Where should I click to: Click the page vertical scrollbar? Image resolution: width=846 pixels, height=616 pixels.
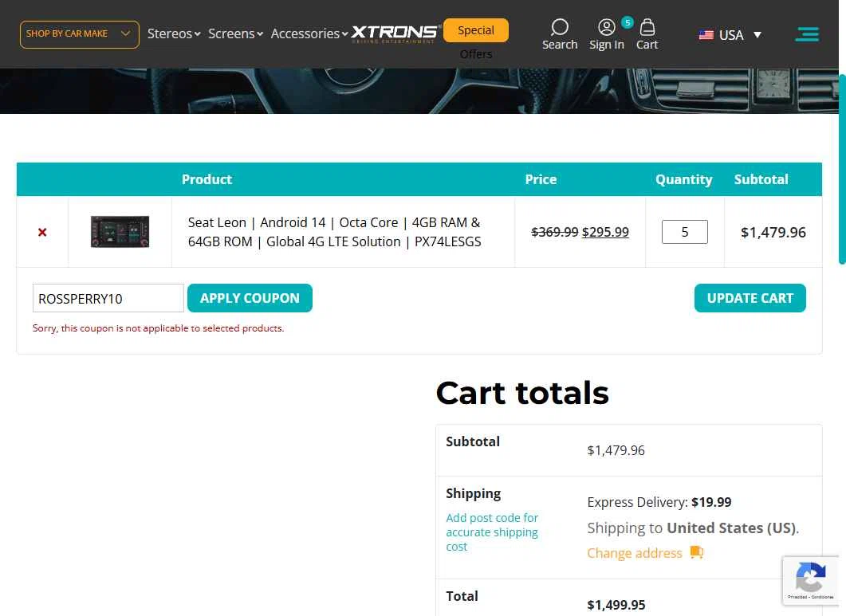(x=842, y=170)
